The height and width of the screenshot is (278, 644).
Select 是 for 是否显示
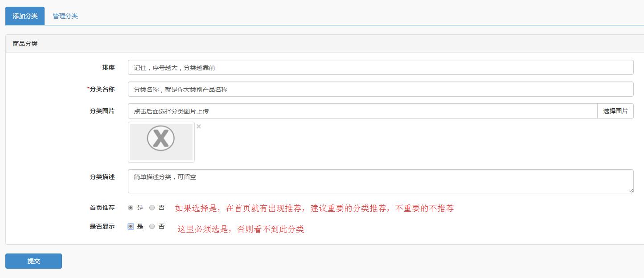click(x=130, y=226)
